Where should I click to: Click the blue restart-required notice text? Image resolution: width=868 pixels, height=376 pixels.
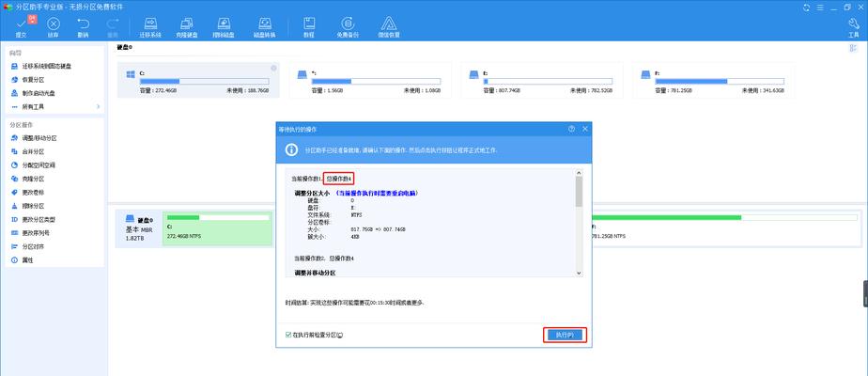click(x=377, y=194)
